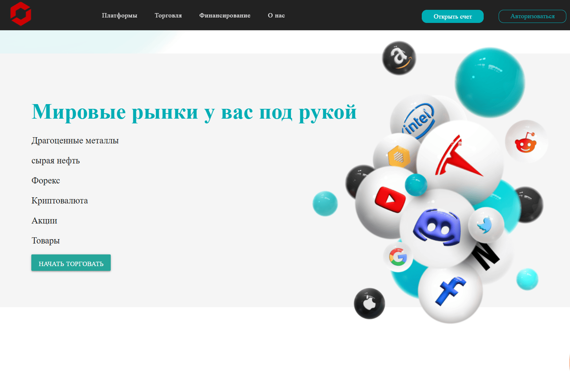Open the О нас section
This screenshot has height=392, width=570.
(276, 16)
